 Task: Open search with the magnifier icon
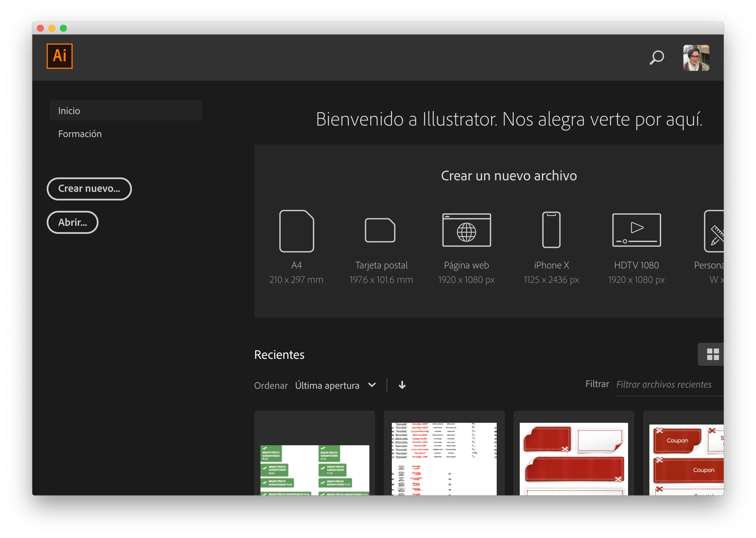657,58
